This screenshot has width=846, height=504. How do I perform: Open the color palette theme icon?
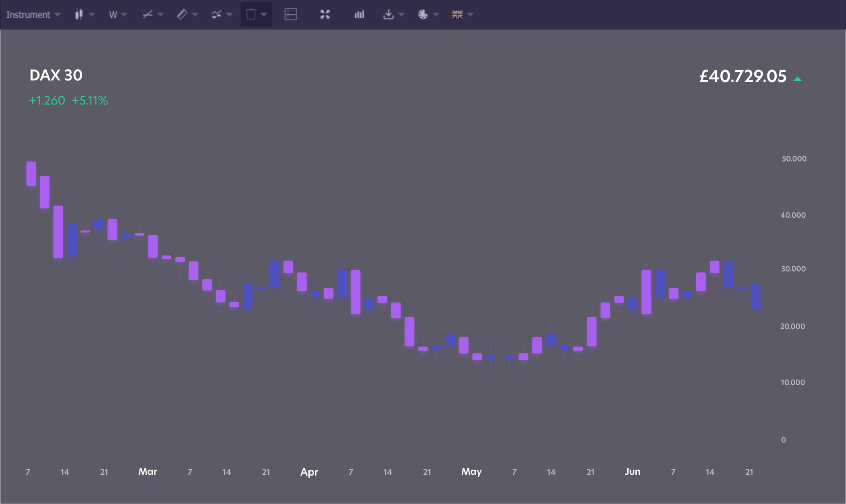(x=423, y=14)
